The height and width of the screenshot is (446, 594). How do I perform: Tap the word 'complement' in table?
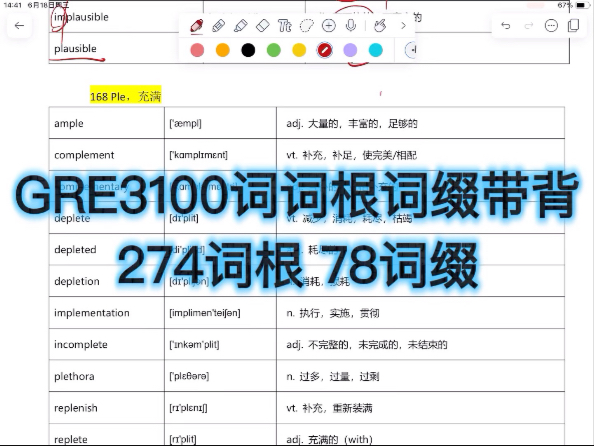[x=84, y=155]
